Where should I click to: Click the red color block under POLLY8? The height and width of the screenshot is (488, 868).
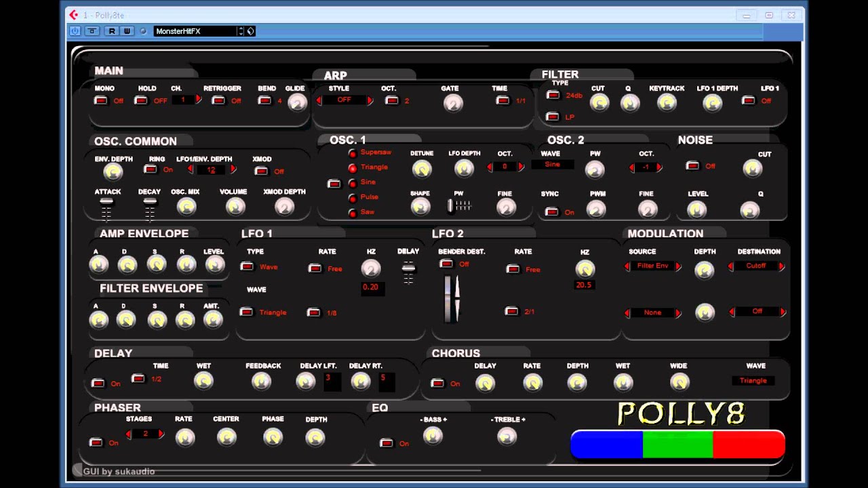749,445
